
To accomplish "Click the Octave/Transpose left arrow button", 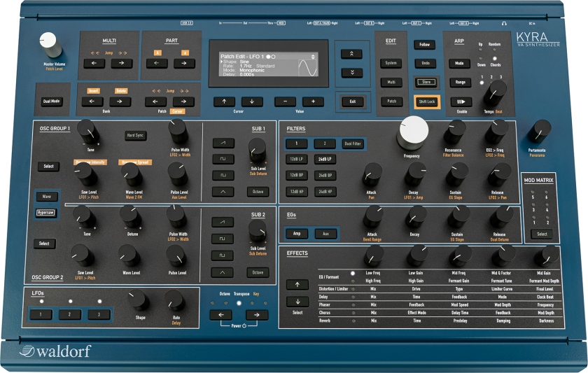I will pos(220,315).
